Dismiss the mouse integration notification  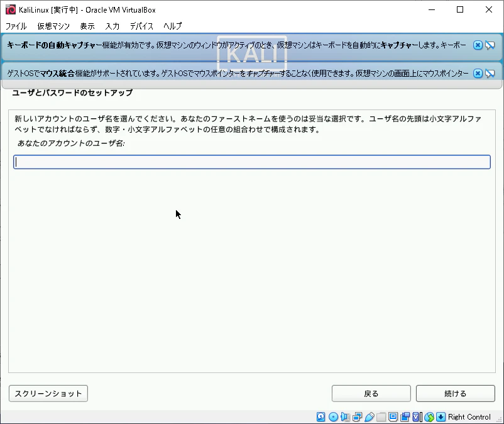coord(478,74)
